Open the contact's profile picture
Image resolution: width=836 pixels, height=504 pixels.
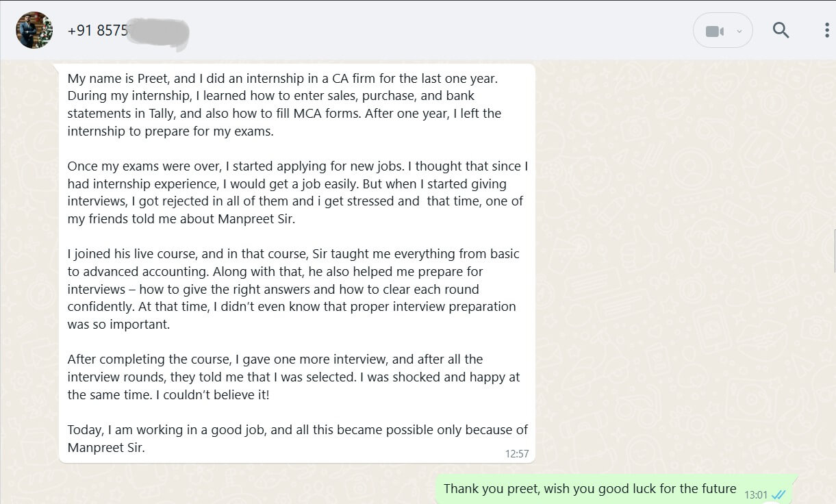(x=34, y=30)
